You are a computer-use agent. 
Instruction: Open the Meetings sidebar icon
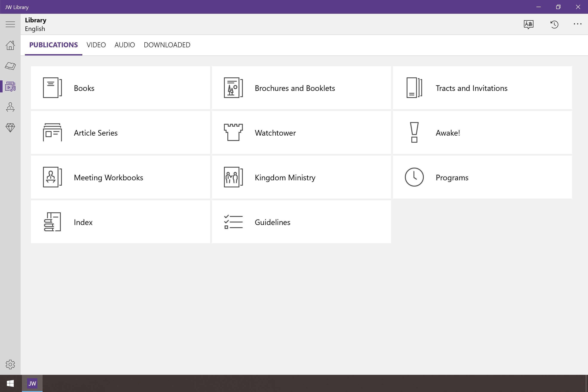pyautogui.click(x=10, y=107)
